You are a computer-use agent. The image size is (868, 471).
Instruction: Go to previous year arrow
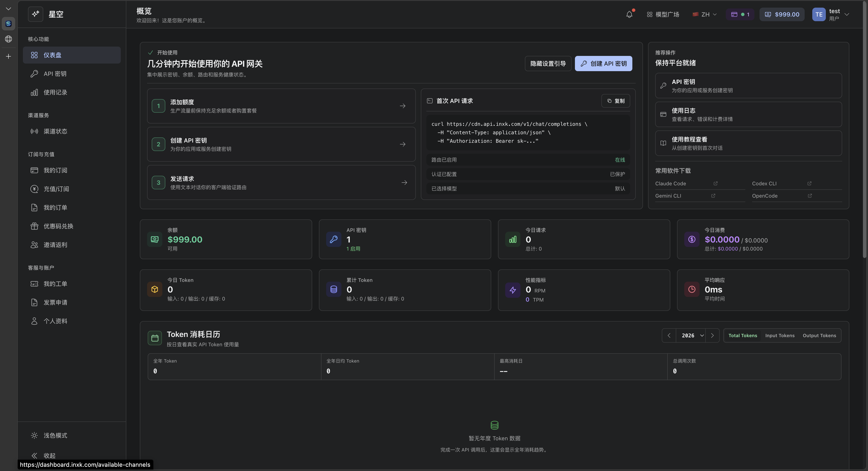point(669,335)
